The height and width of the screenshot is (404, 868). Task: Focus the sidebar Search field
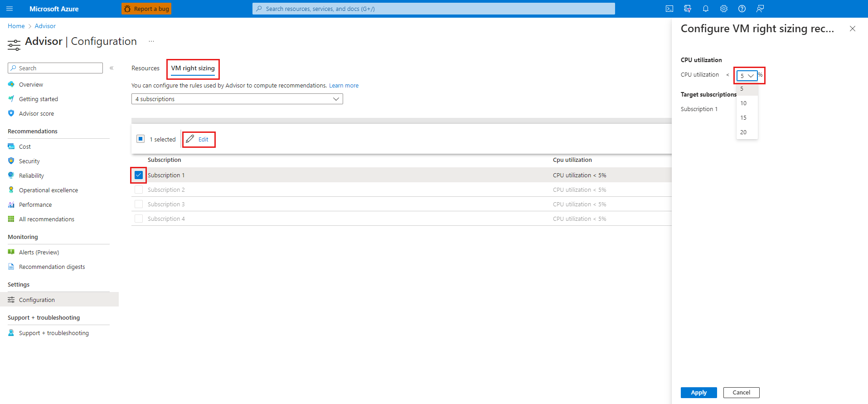(x=55, y=68)
